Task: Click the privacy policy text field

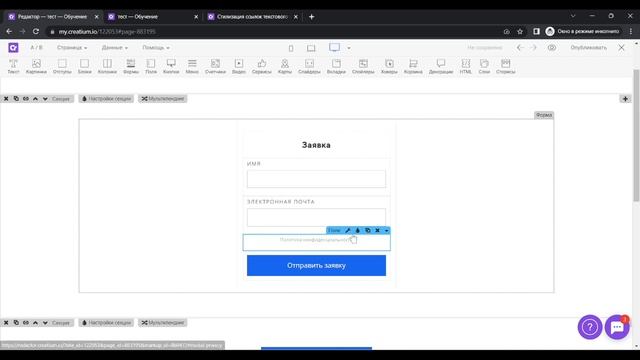Action: [316, 242]
